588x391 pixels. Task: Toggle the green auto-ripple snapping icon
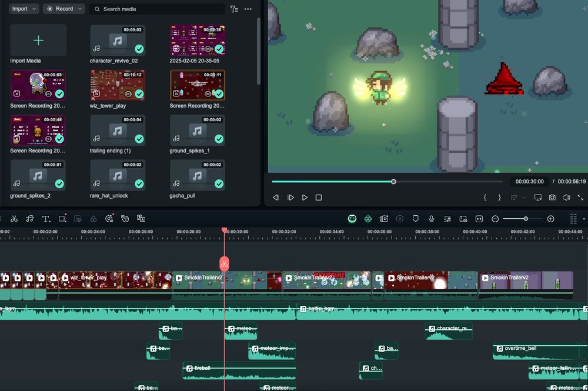[x=368, y=219]
